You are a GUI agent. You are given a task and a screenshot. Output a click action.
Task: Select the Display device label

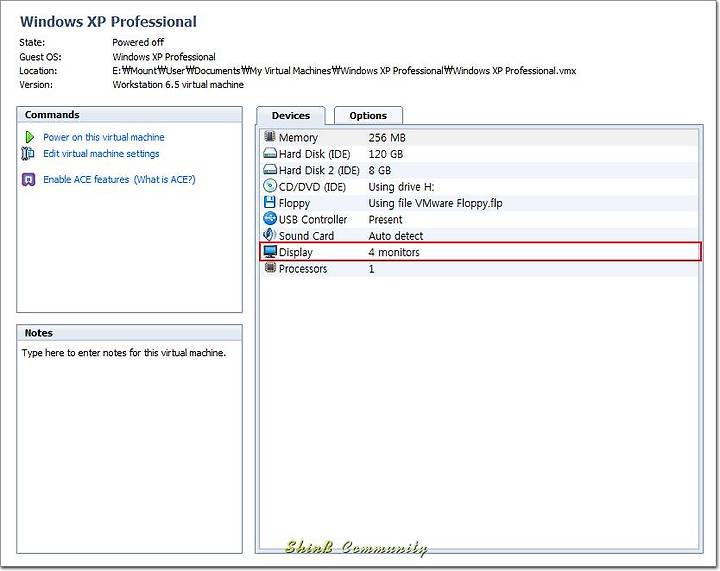pyautogui.click(x=295, y=252)
